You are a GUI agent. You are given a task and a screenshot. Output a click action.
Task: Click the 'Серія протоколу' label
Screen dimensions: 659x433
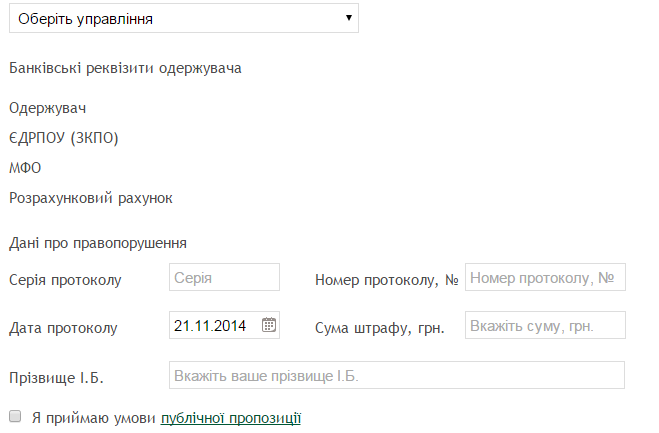[x=65, y=279]
